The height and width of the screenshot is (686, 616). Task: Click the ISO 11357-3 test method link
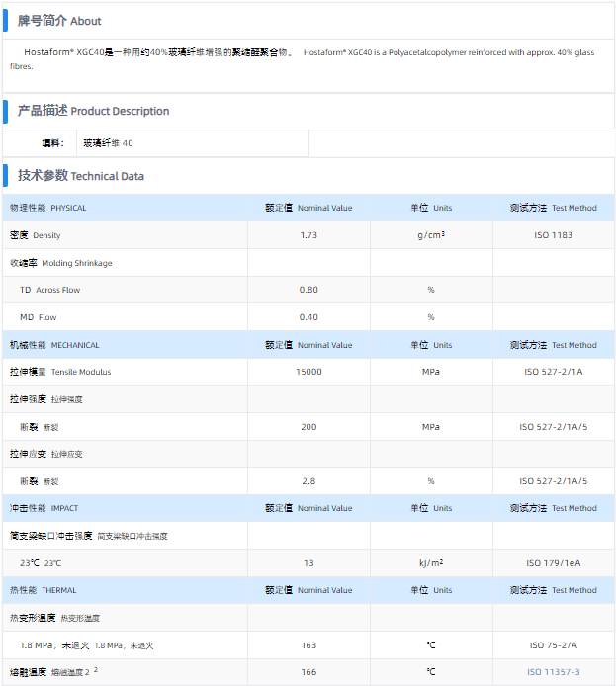[554, 672]
